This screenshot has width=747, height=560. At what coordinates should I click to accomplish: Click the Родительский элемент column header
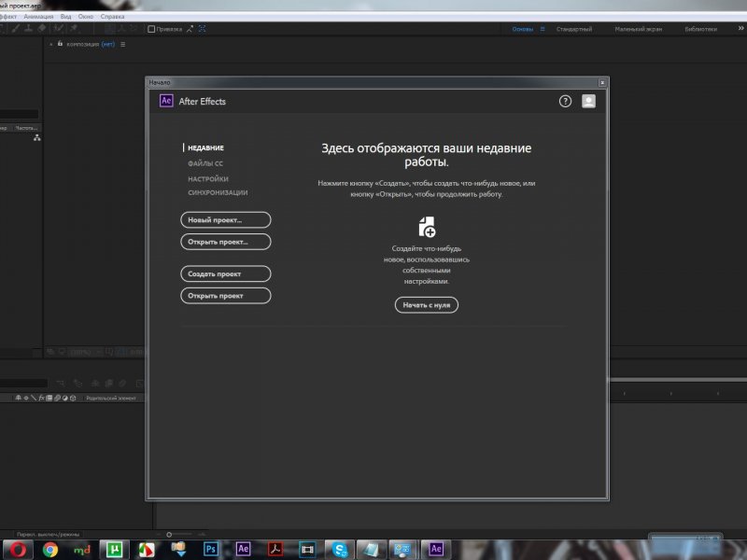(111, 399)
